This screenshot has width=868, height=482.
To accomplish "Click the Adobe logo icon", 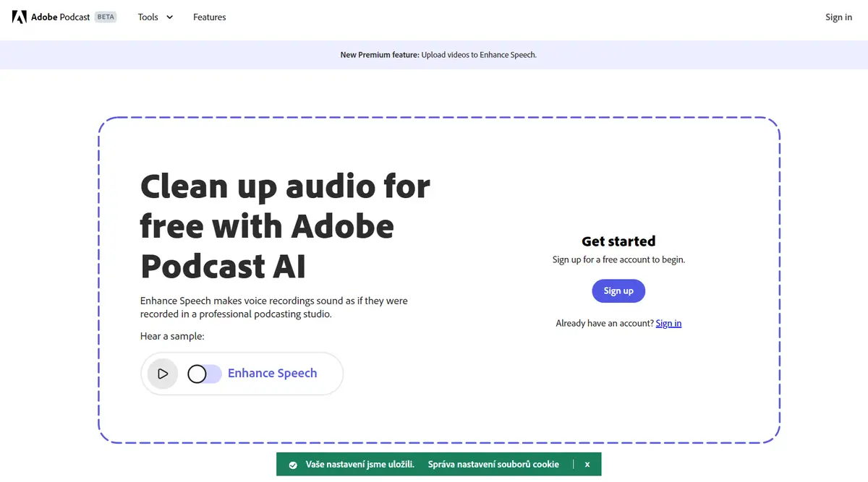I will (20, 17).
